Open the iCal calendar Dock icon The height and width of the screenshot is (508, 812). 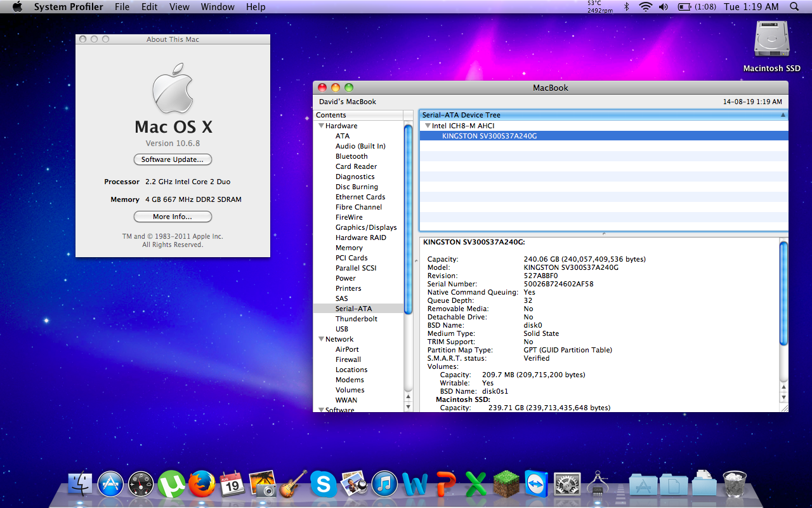tap(232, 485)
